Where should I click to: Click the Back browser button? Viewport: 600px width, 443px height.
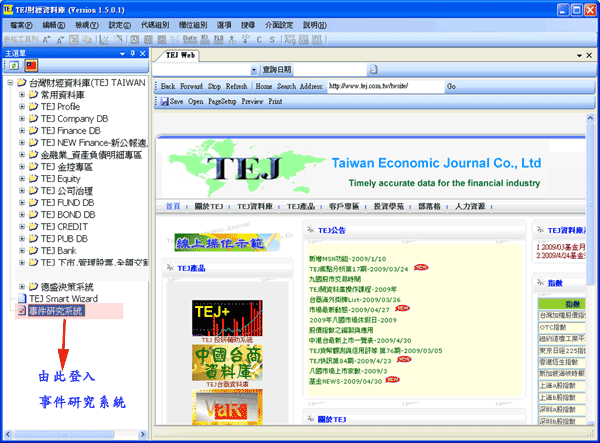click(x=168, y=86)
